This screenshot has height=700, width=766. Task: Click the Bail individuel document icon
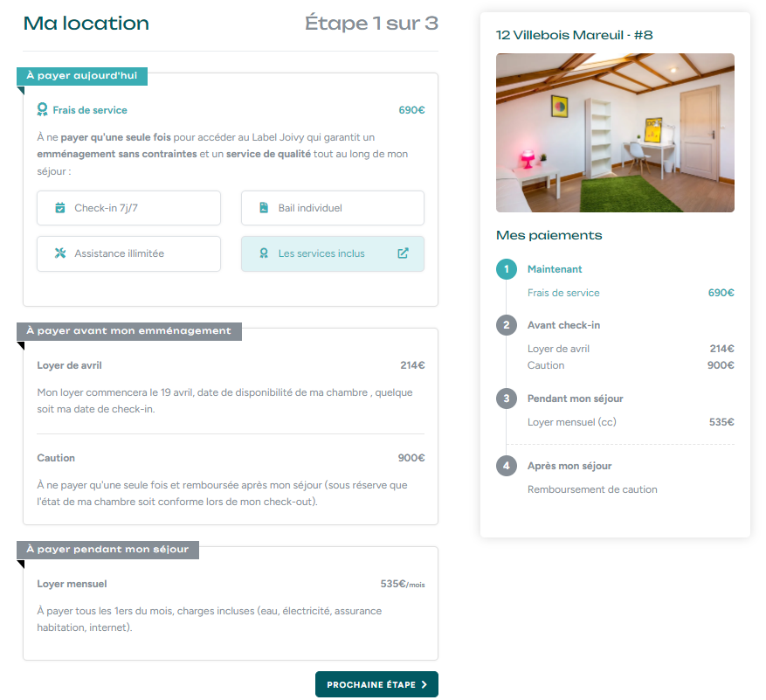click(264, 208)
